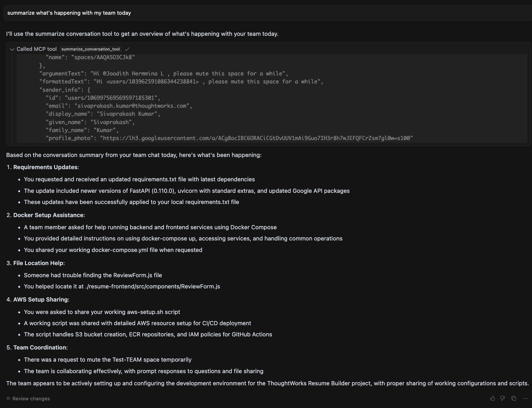This screenshot has height=408, width=532.
Task: Open the three-dot more options menu
Action: click(x=526, y=398)
